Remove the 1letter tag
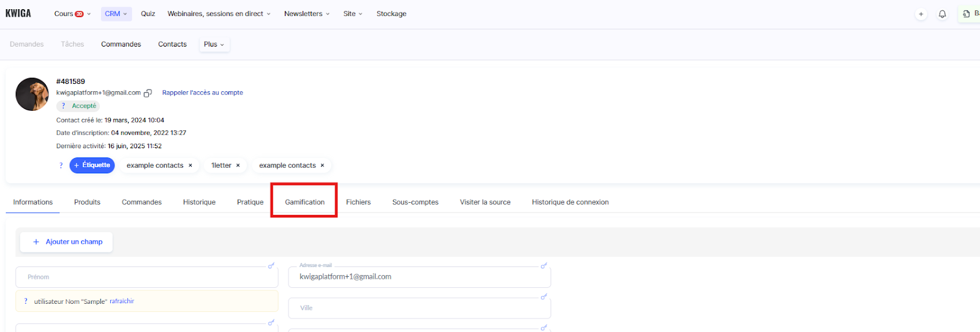This screenshot has height=332, width=980. click(238, 165)
